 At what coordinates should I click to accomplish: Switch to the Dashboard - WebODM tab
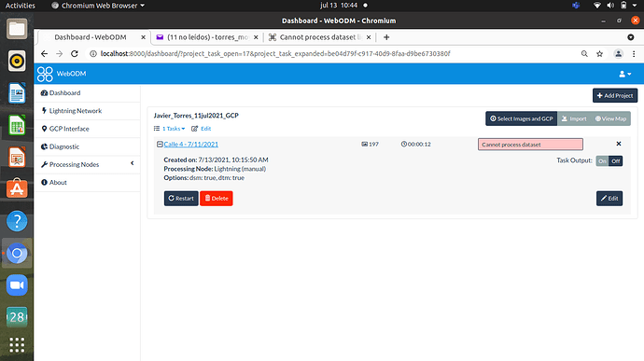pyautogui.click(x=94, y=37)
